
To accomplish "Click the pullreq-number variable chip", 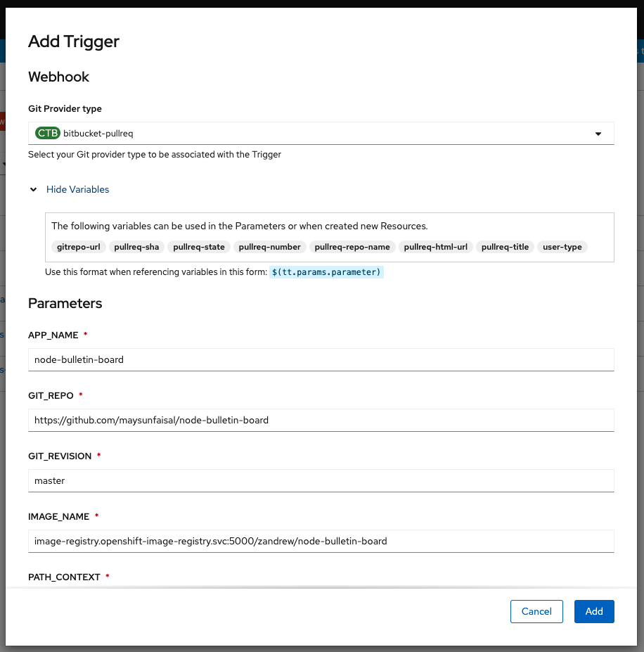I will 269,247.
